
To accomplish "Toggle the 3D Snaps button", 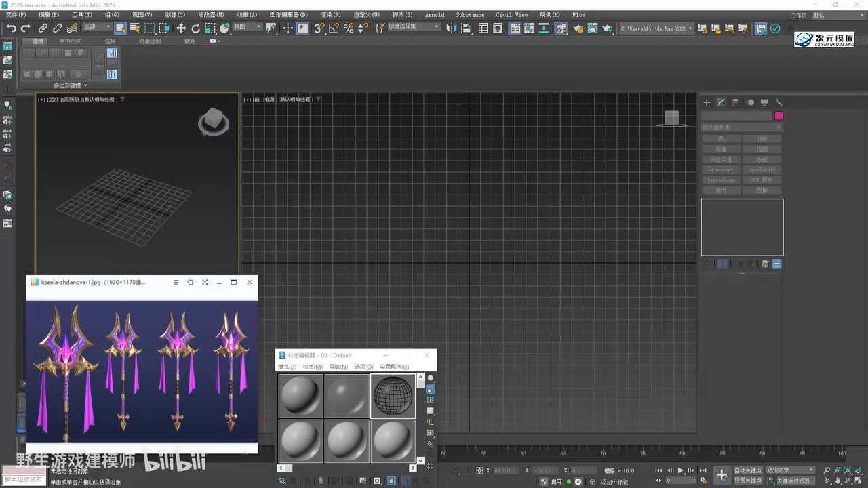I will (x=319, y=28).
